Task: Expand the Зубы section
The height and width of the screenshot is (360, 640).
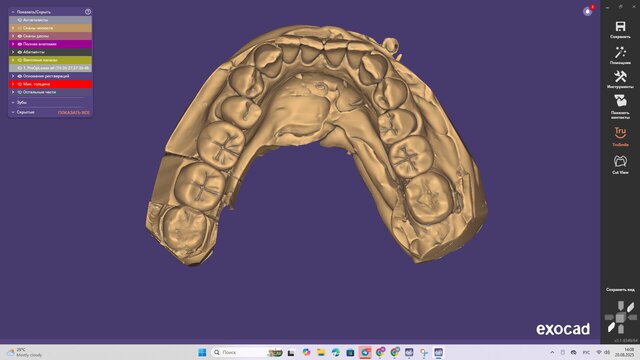Action: tap(13, 102)
